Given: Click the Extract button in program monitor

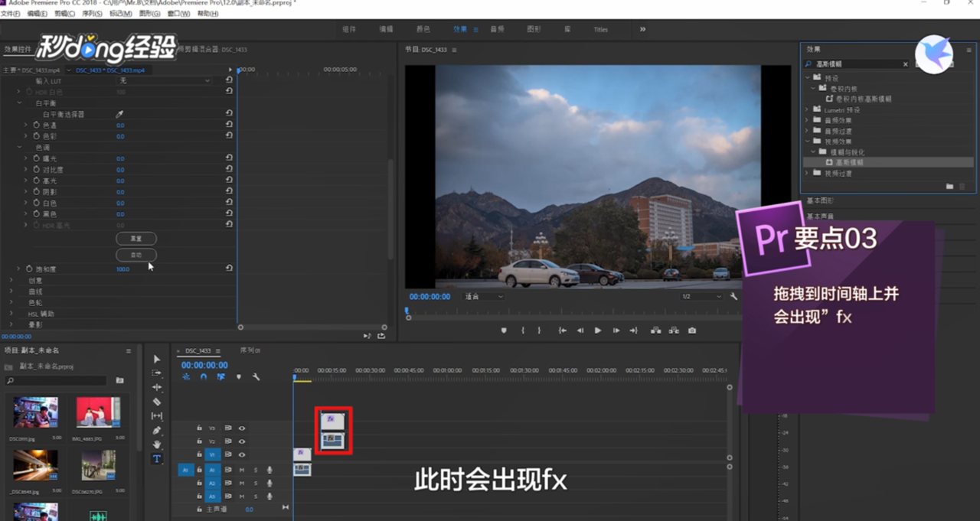Looking at the screenshot, I should tap(674, 331).
